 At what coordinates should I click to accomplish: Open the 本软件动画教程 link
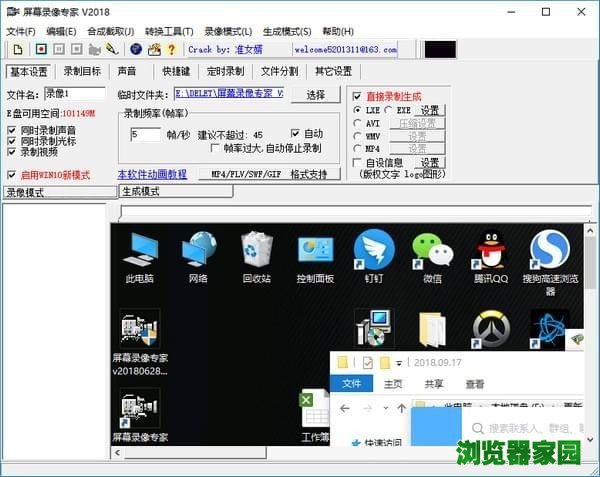pos(152,174)
